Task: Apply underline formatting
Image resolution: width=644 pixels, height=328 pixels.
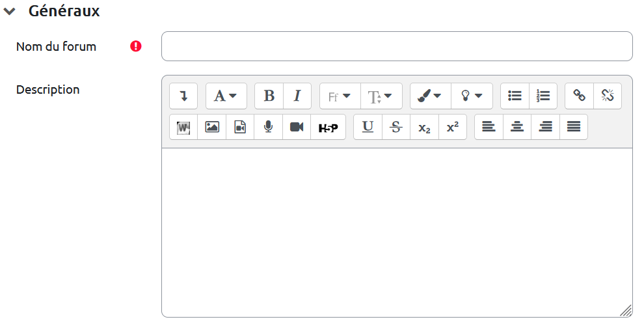Action: coord(368,127)
